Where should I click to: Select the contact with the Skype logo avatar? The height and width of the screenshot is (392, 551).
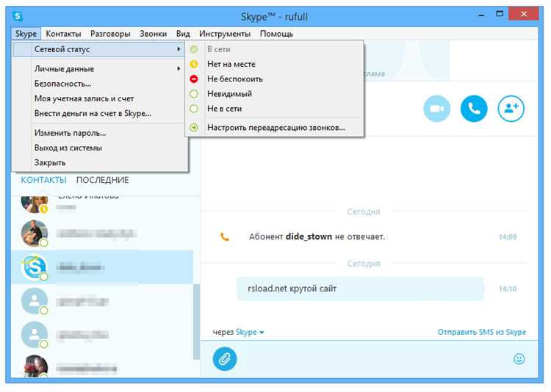(x=102, y=267)
